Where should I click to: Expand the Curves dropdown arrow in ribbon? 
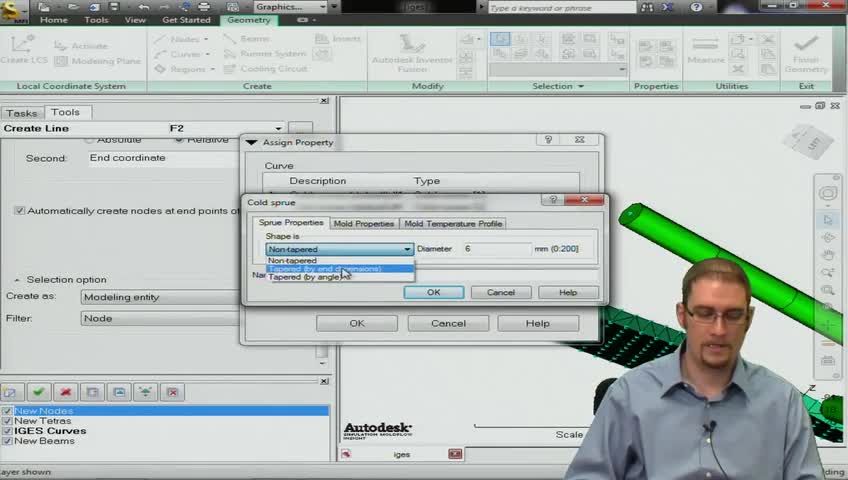coord(208,55)
